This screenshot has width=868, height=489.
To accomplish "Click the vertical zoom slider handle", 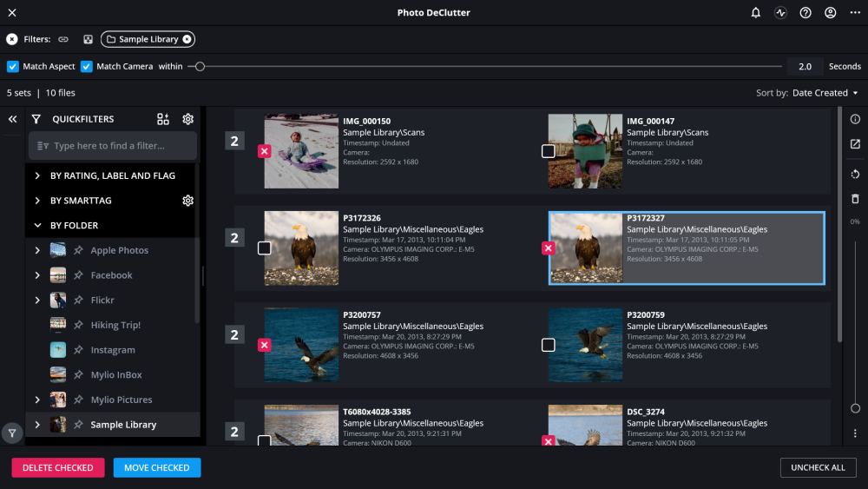I will click(x=855, y=409).
